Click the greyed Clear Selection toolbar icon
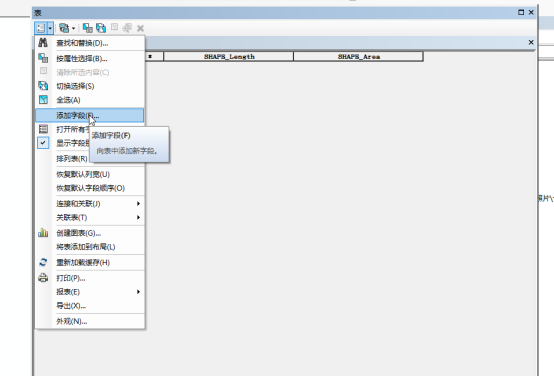Image resolution: width=554 pixels, height=377 pixels. click(114, 27)
